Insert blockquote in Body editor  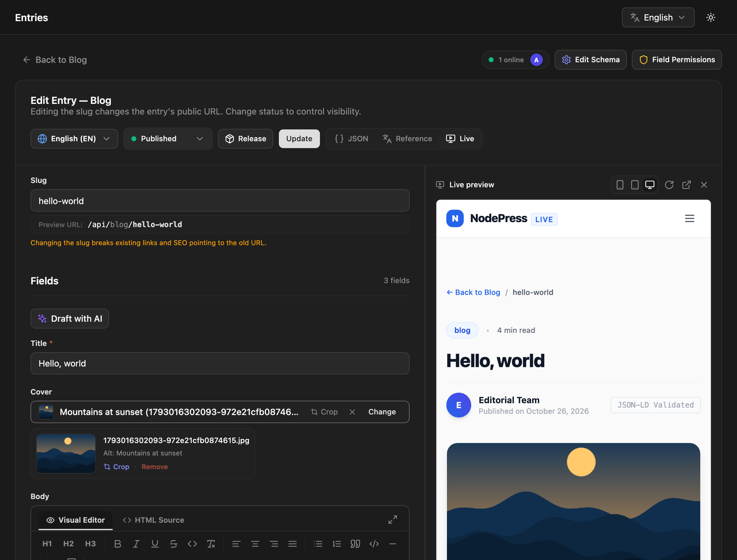(x=355, y=544)
